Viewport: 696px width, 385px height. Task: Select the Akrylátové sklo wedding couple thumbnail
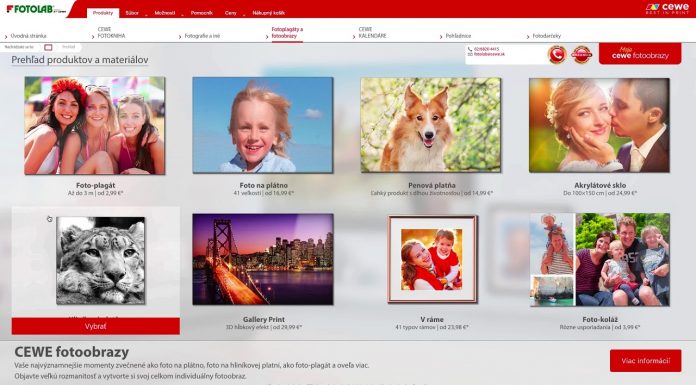[599, 125]
